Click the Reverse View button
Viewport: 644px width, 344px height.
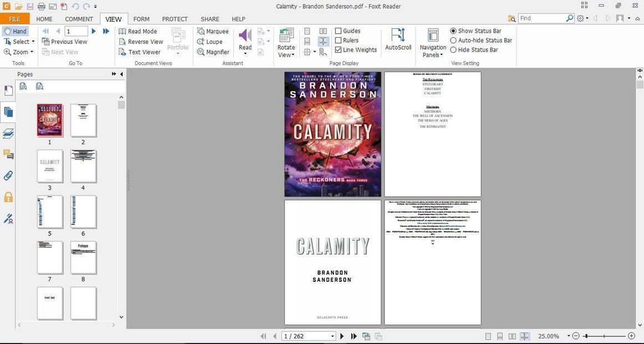[140, 42]
